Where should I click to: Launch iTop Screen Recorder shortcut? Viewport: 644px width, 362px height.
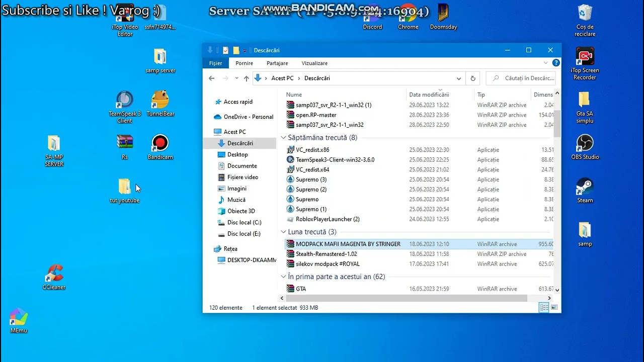585,64
